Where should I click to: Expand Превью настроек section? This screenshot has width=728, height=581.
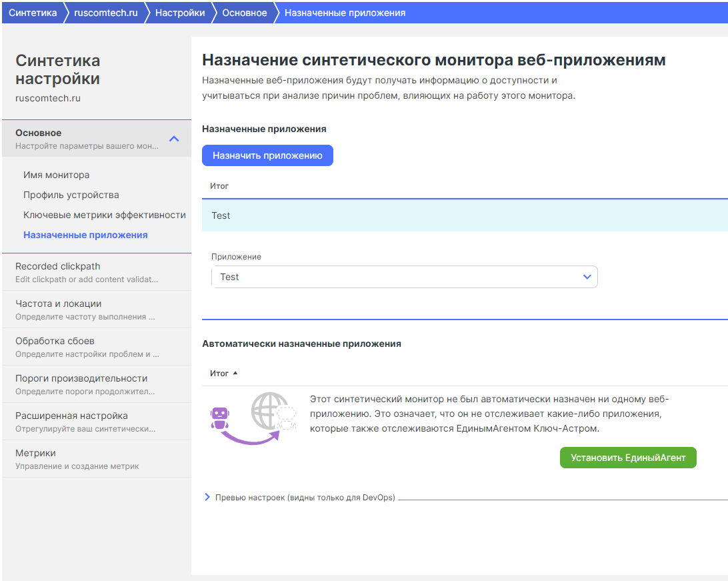(207, 498)
